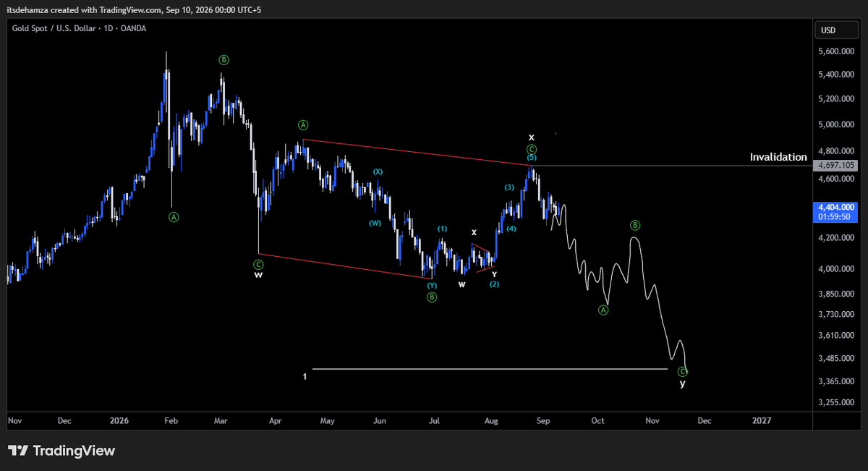Select the cyan (2) wave label

coord(494,284)
